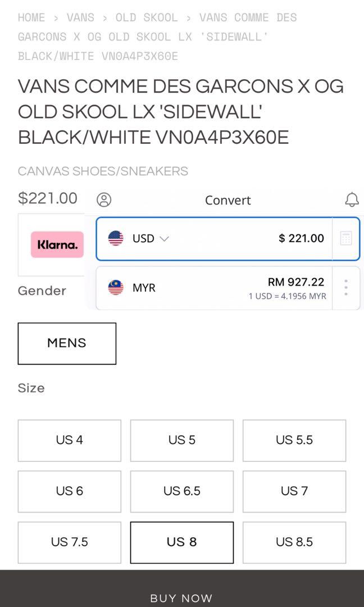Expand the USD currency dropdown

point(151,238)
